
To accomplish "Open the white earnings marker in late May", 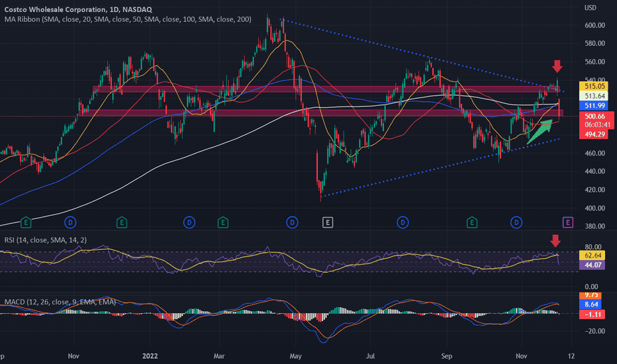I will pyautogui.click(x=328, y=223).
